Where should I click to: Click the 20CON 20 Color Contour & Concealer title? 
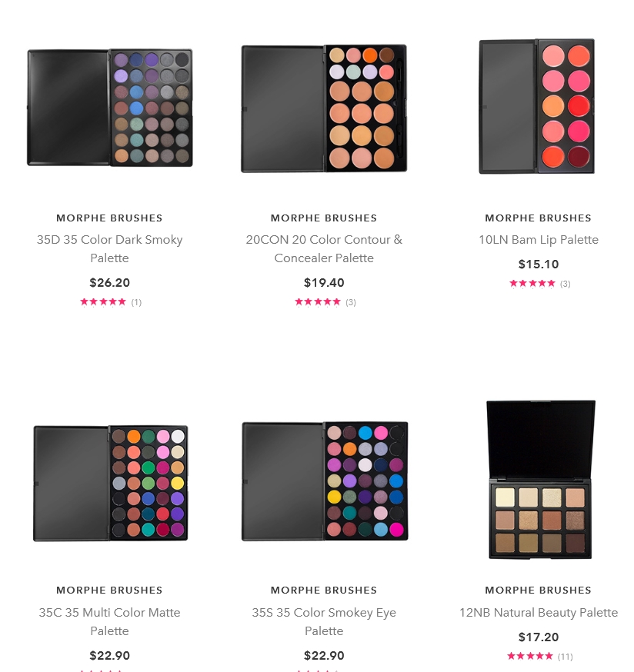coord(324,248)
